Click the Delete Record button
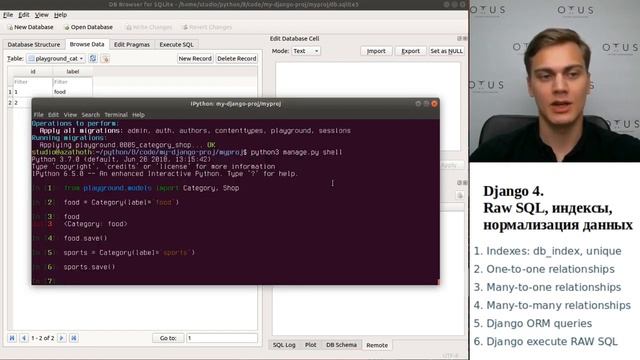Viewport: 640px width, 360px height. [237, 58]
